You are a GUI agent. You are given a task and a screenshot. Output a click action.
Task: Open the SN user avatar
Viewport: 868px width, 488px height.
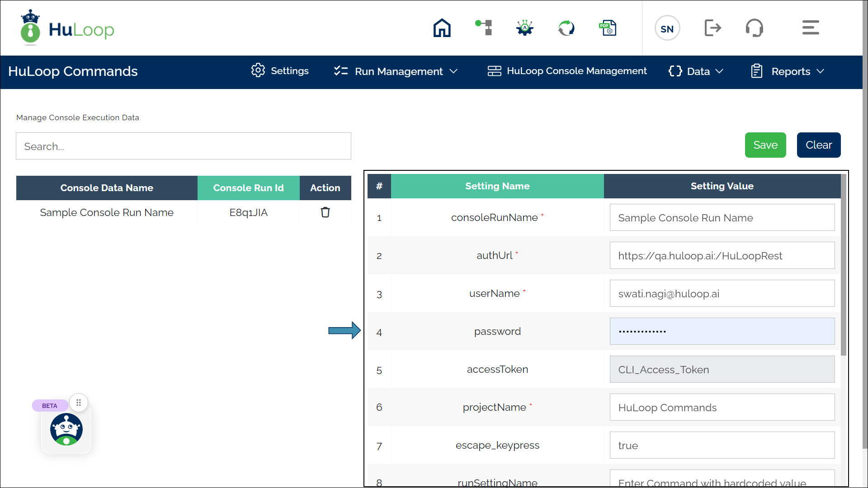(x=667, y=28)
